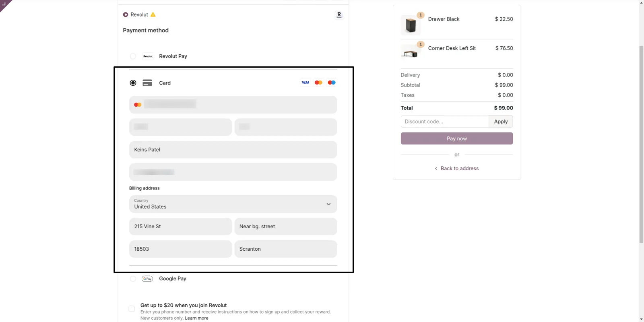Click the Delivery cost $ 0.00
This screenshot has height=322, width=644.
[x=506, y=75]
